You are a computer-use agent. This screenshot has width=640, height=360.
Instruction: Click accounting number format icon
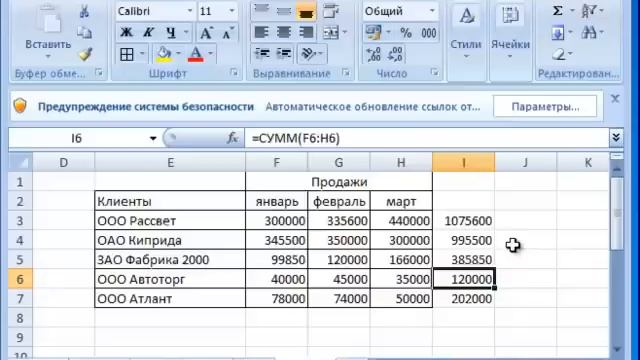pos(373,32)
